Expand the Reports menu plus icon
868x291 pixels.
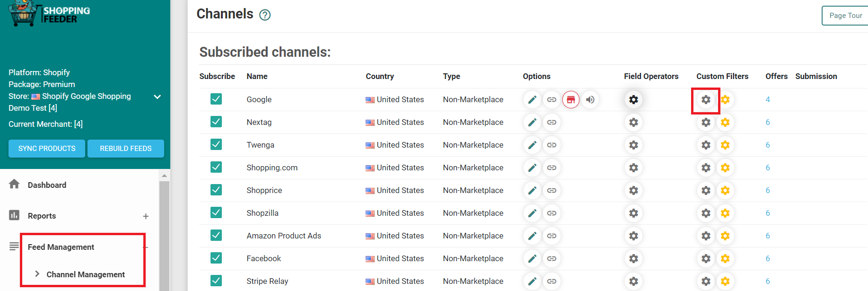(x=146, y=216)
